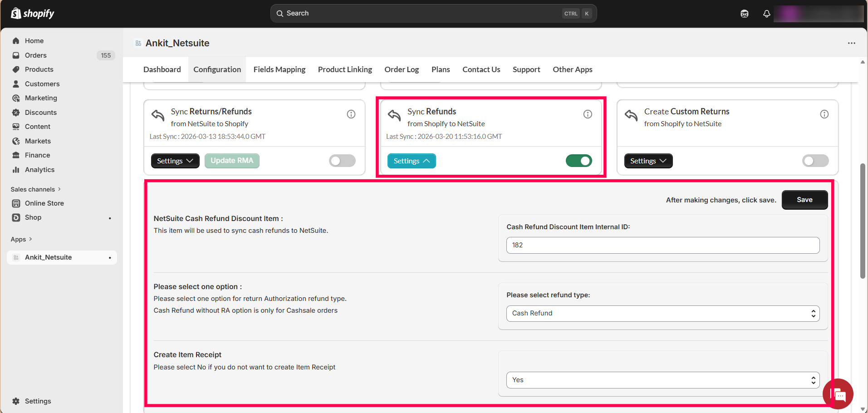Click the Shopify logo
This screenshot has height=413, width=868.
click(x=32, y=14)
